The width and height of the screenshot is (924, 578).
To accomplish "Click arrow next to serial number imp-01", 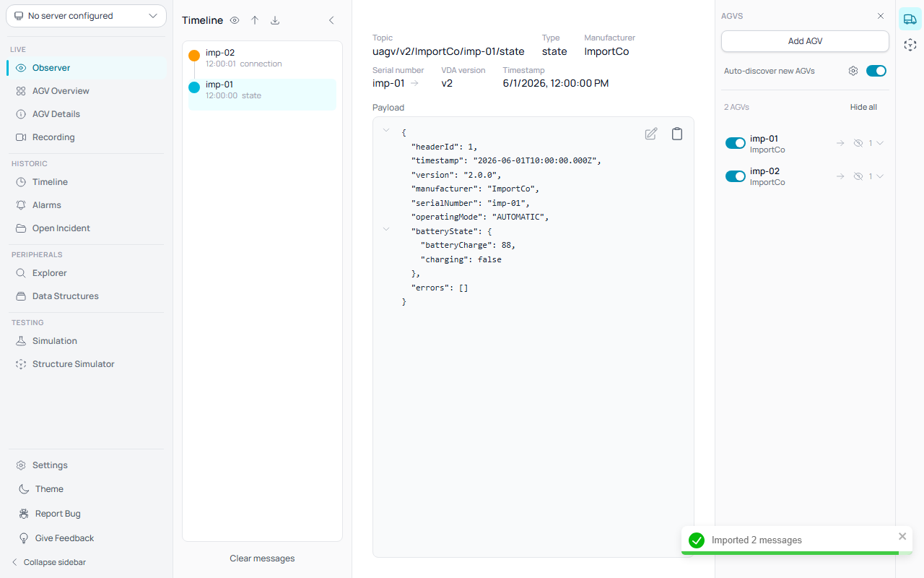I will pyautogui.click(x=415, y=83).
